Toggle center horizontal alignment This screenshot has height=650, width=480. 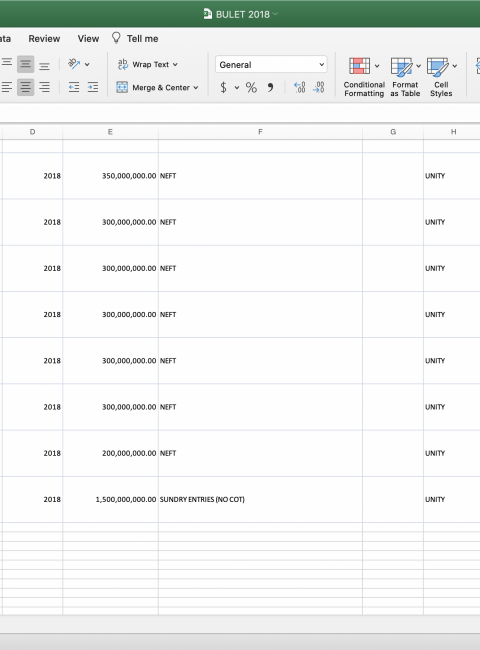coord(25,87)
